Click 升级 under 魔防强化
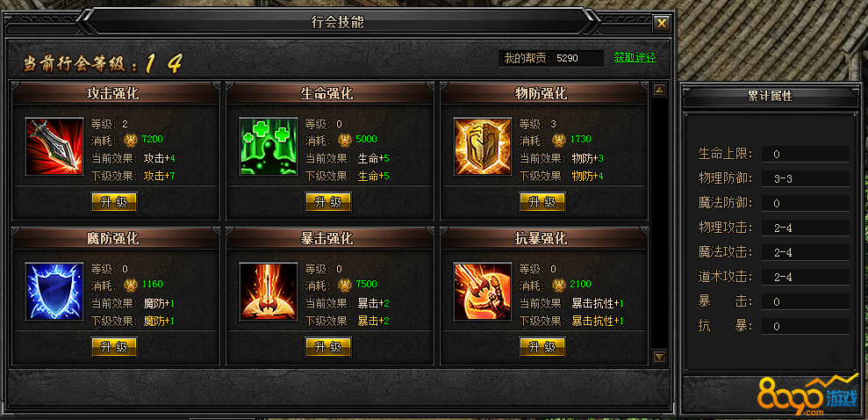Image resolution: width=868 pixels, height=420 pixels. coord(114,347)
